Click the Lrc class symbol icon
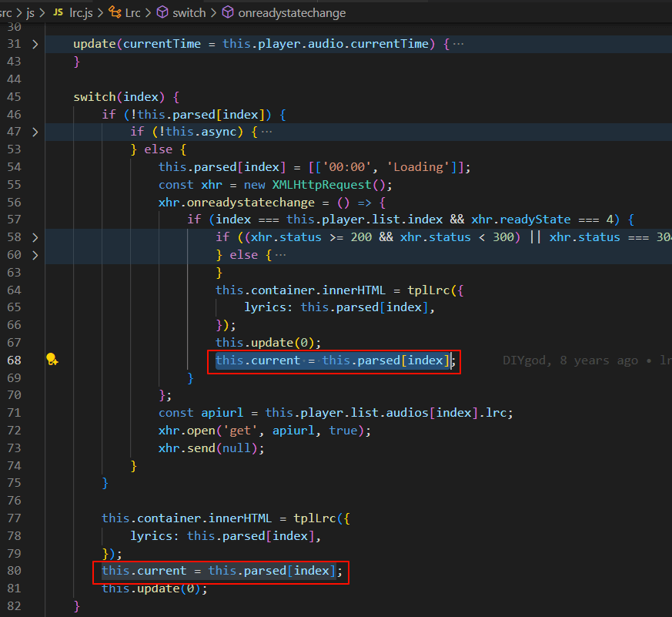The width and height of the screenshot is (672, 617). pos(115,12)
